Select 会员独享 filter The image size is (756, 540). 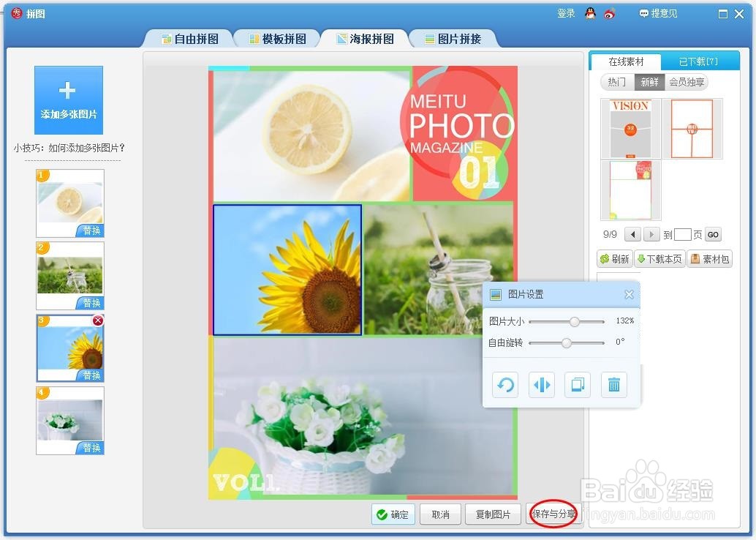[687, 82]
